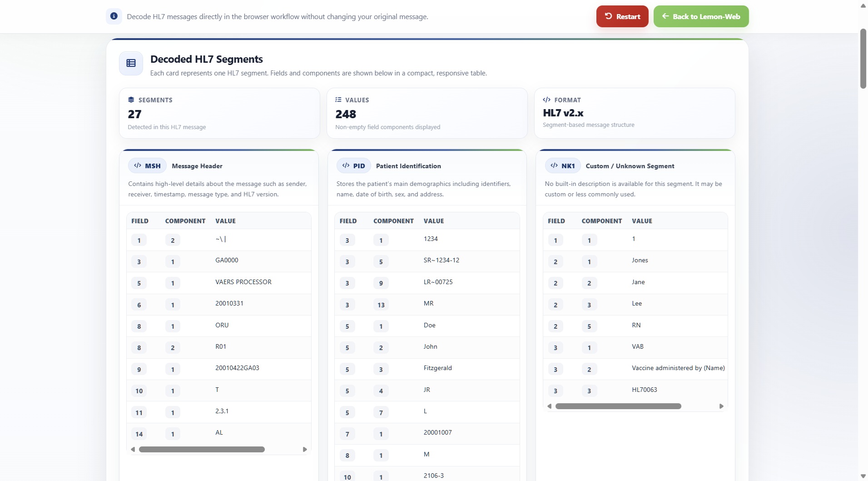The height and width of the screenshot is (481, 868).
Task: Click the NK1 segment code badge
Action: (563, 166)
